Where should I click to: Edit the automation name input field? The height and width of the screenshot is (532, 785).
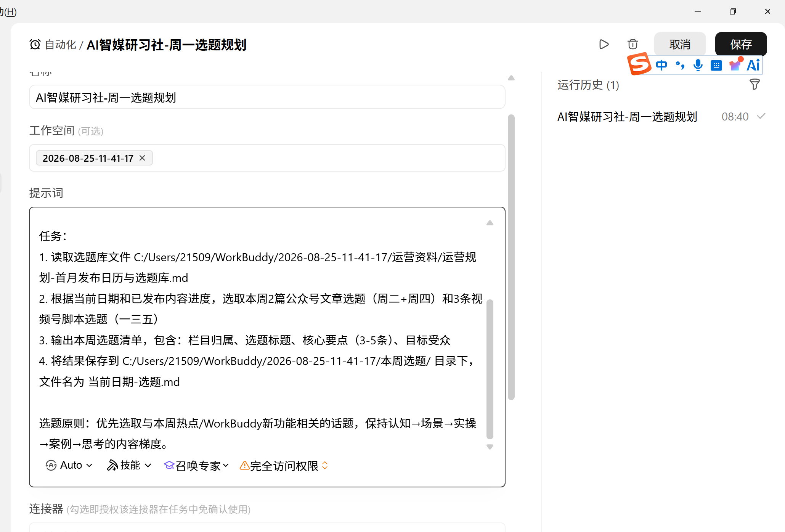click(267, 97)
